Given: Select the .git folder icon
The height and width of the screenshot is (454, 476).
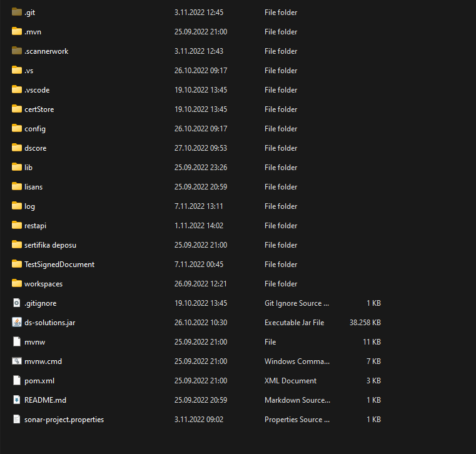Looking at the screenshot, I should [17, 12].
